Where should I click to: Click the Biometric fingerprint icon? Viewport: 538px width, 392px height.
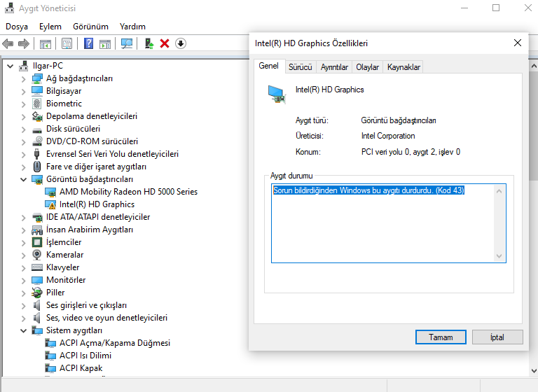[x=36, y=104]
